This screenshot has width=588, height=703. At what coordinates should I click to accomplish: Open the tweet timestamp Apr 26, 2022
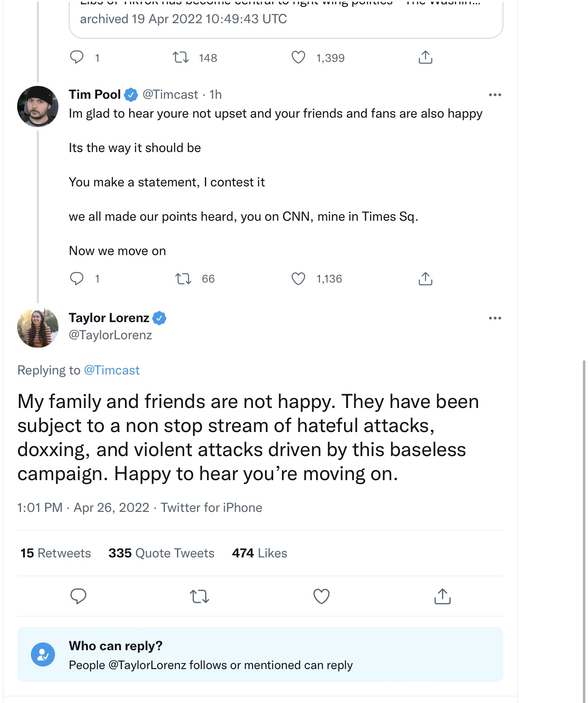tap(111, 508)
